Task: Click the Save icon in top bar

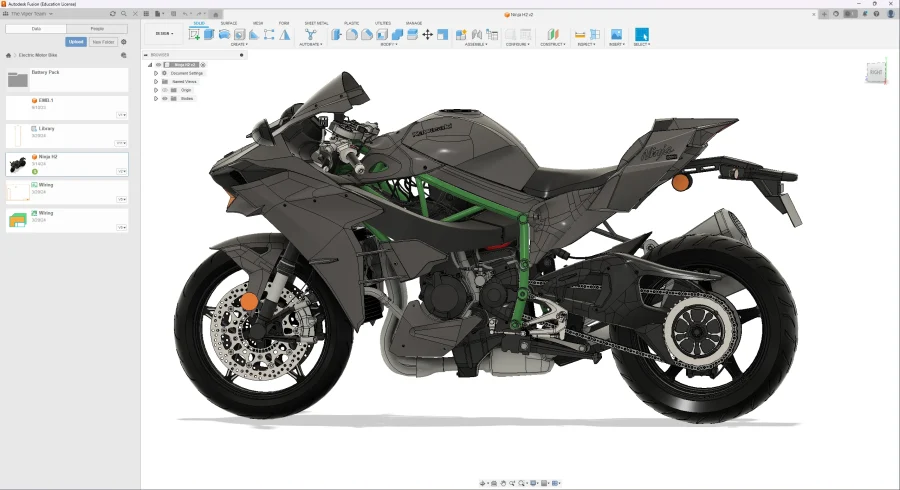Action: tap(173, 14)
